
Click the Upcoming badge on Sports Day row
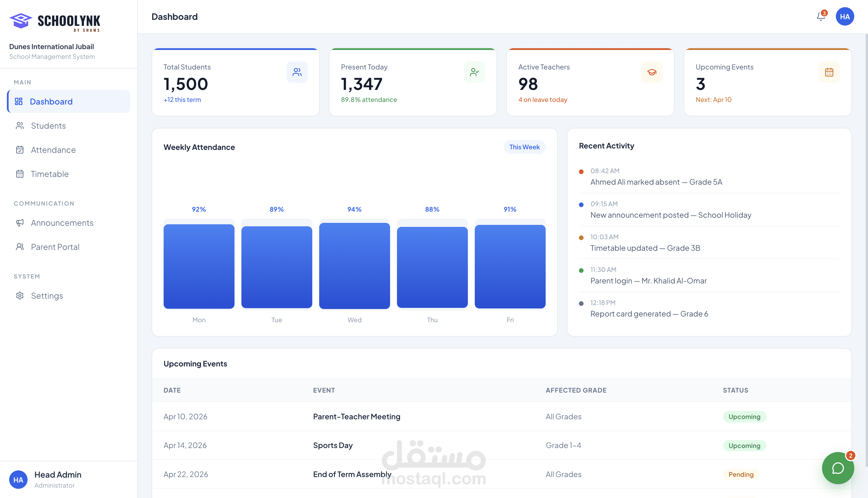click(x=744, y=445)
